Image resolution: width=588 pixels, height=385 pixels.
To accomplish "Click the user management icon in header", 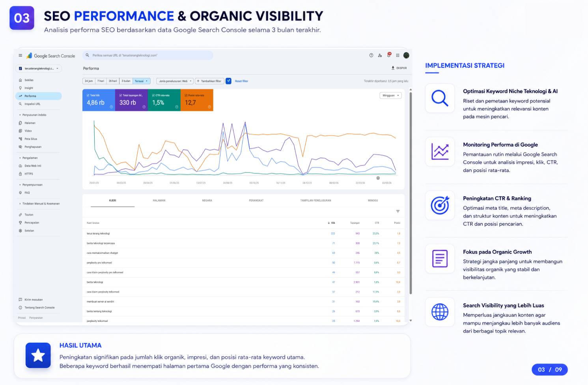I will point(380,55).
